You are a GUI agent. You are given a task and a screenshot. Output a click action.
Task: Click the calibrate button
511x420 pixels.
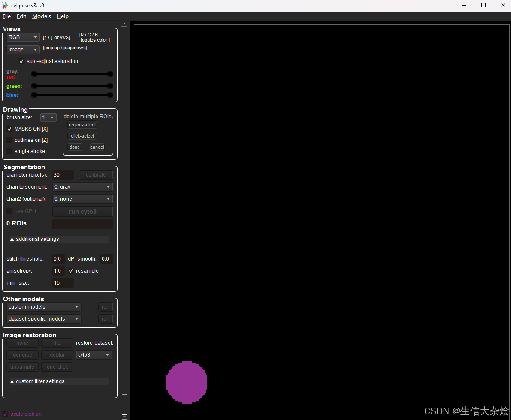pos(96,175)
